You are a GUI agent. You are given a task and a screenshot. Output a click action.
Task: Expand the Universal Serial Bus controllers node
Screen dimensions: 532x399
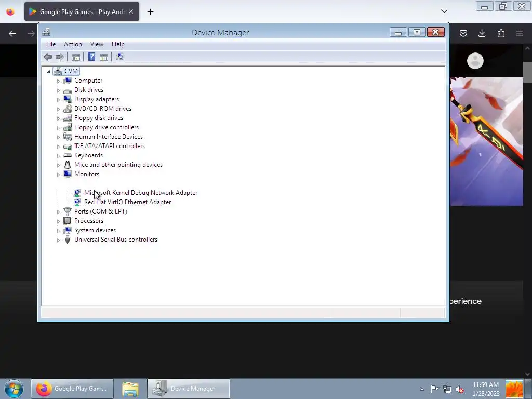click(x=58, y=240)
